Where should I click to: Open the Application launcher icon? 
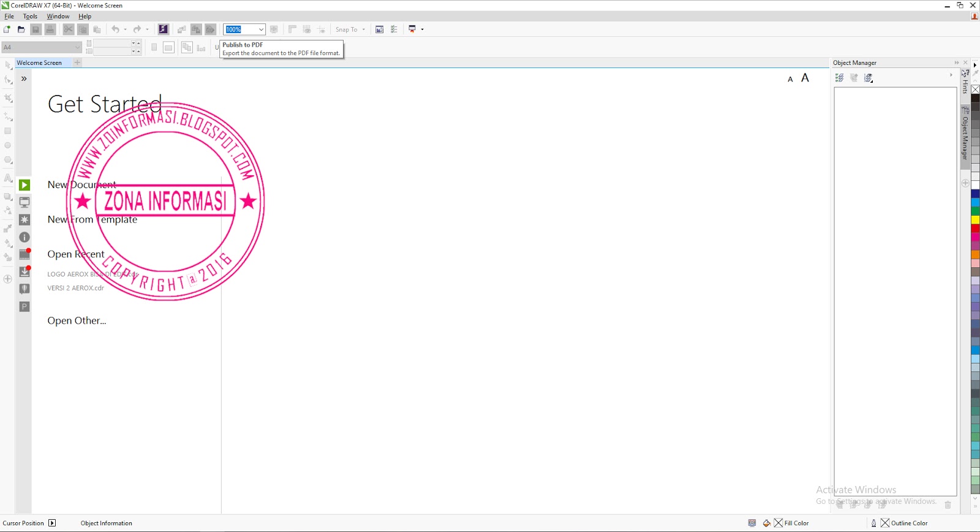412,29
